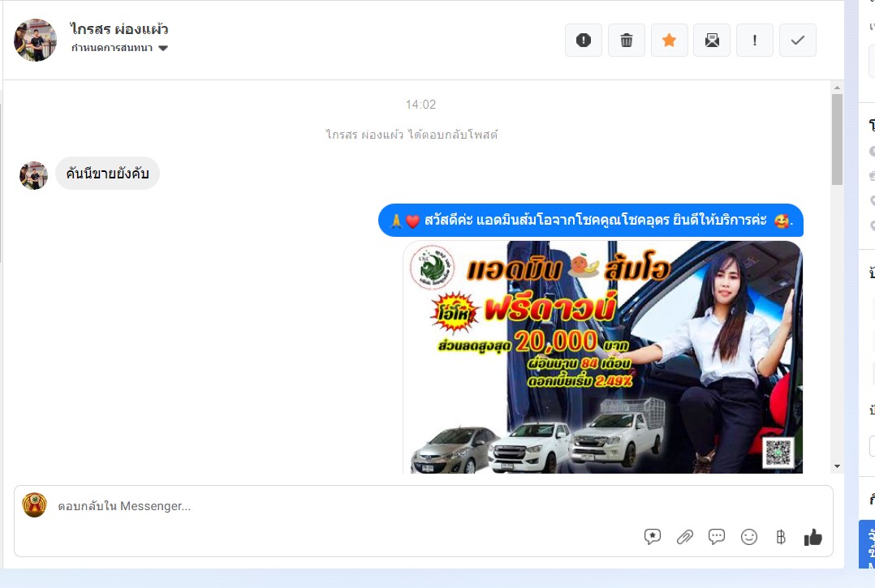Attach a file with the paperclip icon
The height and width of the screenshot is (588, 875).
685,537
